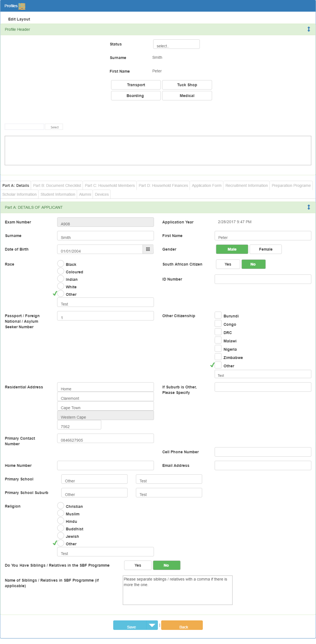This screenshot has width=316, height=644.
Task: Select the Hindu religion radio button
Action: click(x=61, y=521)
